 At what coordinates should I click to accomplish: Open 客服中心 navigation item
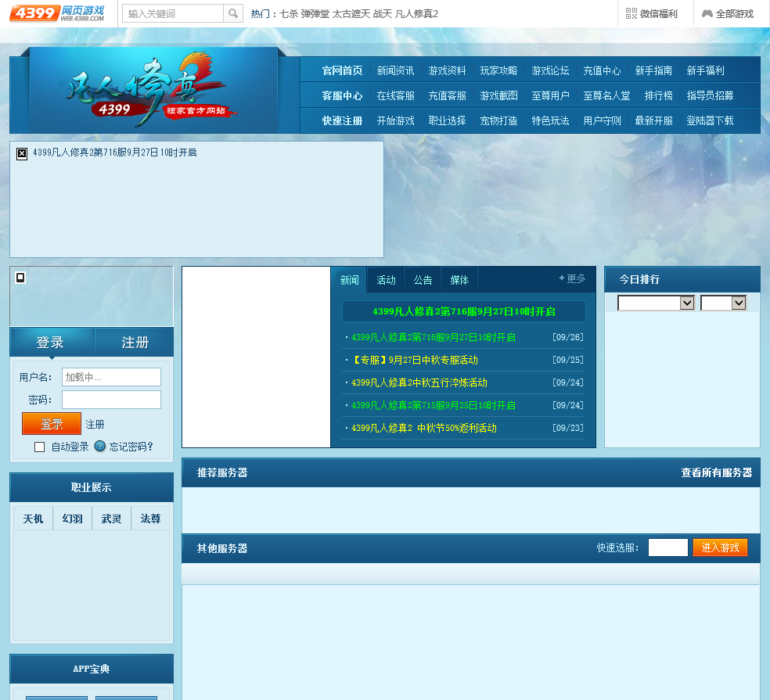coord(342,95)
